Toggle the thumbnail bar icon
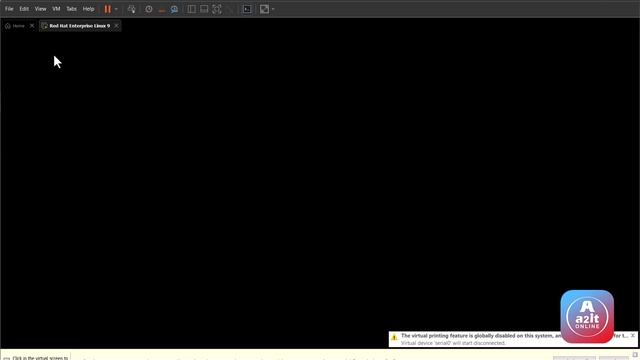Image resolution: width=640 pixels, height=360 pixels. (204, 9)
